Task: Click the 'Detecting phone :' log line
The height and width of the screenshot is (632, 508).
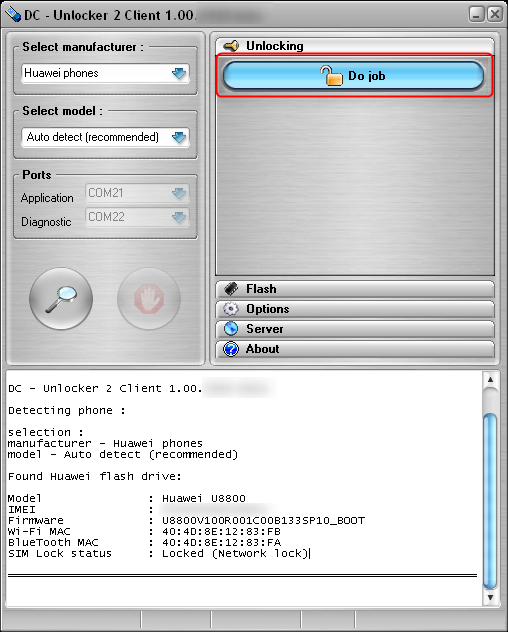Action: click(67, 410)
